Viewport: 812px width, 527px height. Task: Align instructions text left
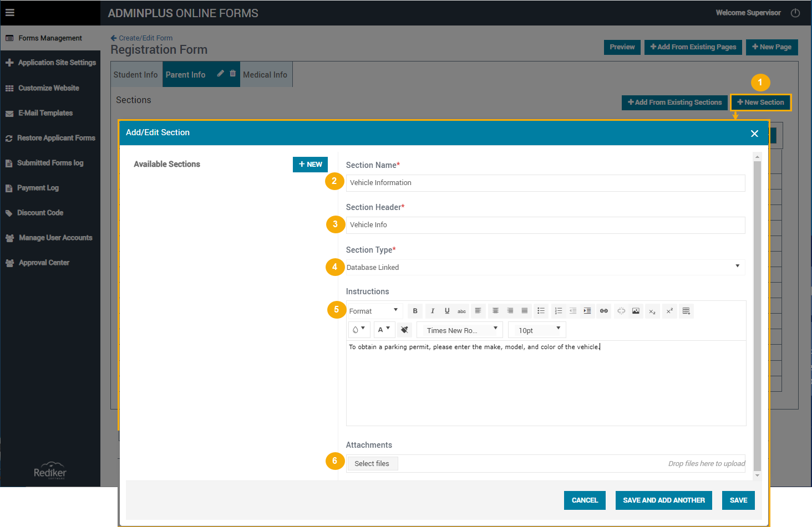[x=478, y=311]
